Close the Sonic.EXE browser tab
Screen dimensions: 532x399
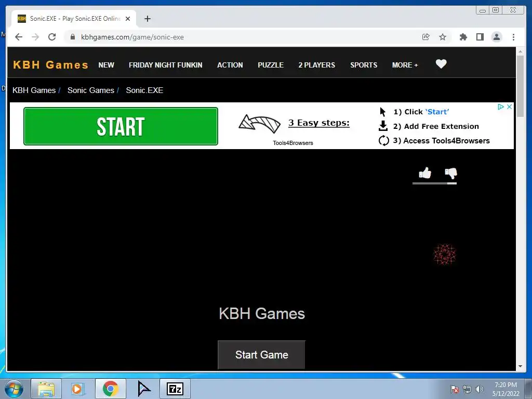128,19
